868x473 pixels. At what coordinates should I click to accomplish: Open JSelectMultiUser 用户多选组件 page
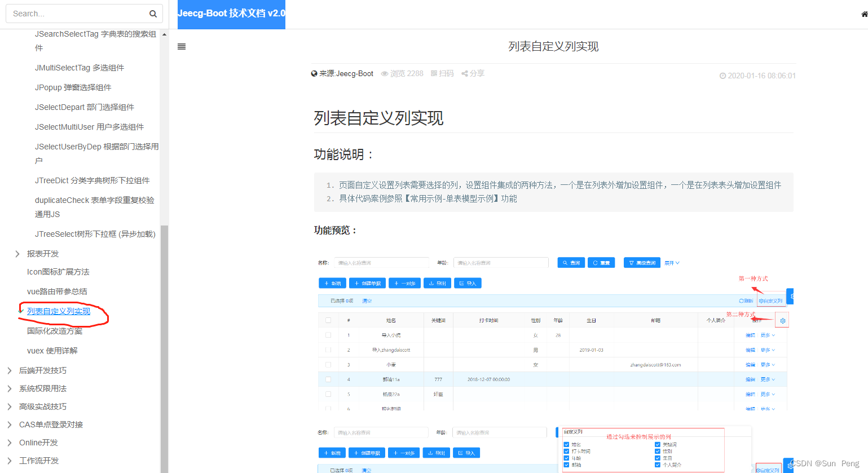click(89, 127)
